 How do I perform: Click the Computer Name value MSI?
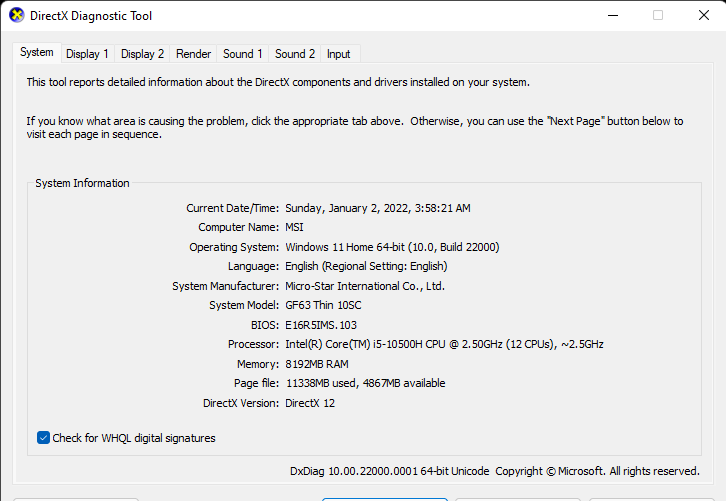pyautogui.click(x=296, y=228)
